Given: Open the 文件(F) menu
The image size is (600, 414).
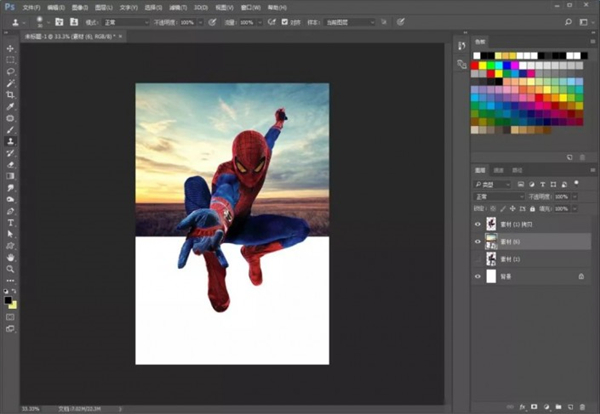Looking at the screenshot, I should (30, 5).
